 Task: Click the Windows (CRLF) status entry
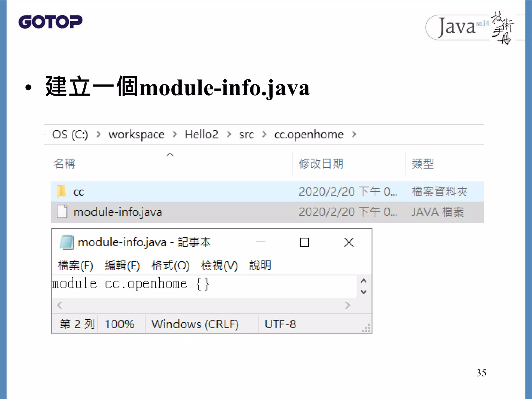(195, 324)
